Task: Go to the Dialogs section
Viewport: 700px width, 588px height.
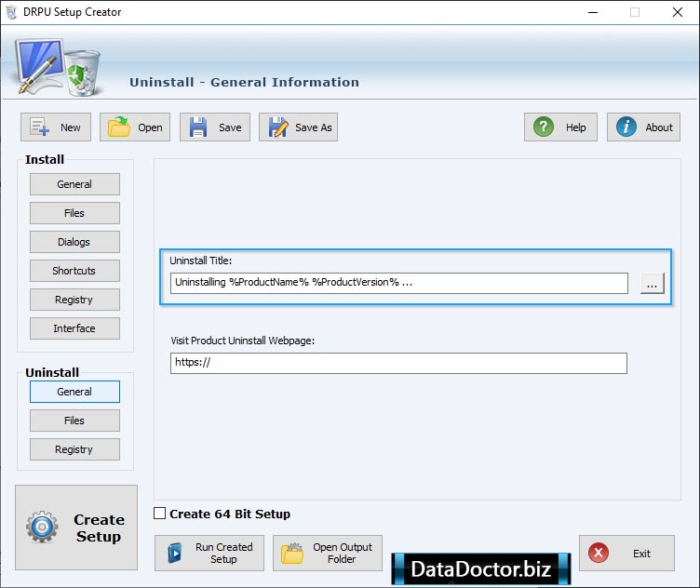Action: click(74, 242)
